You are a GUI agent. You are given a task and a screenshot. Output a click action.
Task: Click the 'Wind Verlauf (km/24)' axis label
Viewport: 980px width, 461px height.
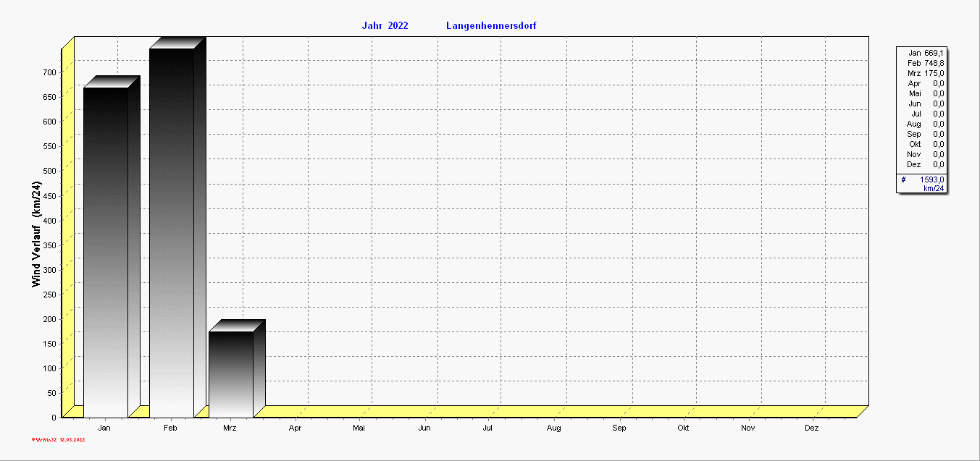37,234
